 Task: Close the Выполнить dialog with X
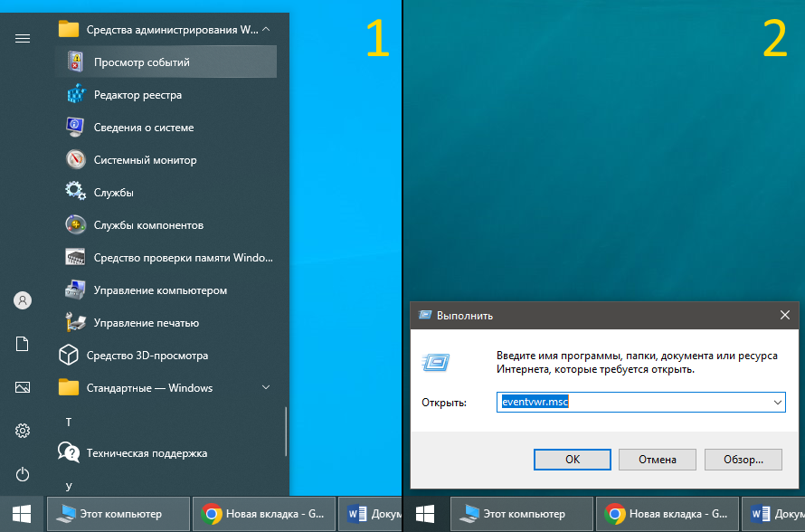click(x=785, y=315)
